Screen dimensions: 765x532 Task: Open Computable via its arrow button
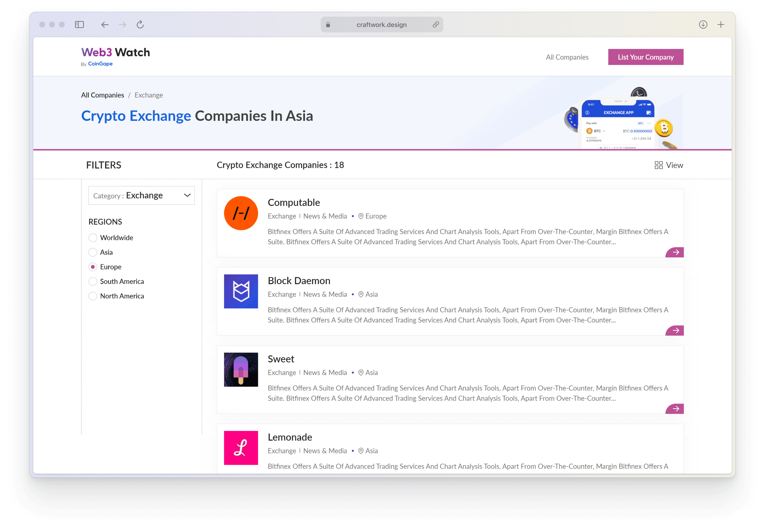coord(675,253)
